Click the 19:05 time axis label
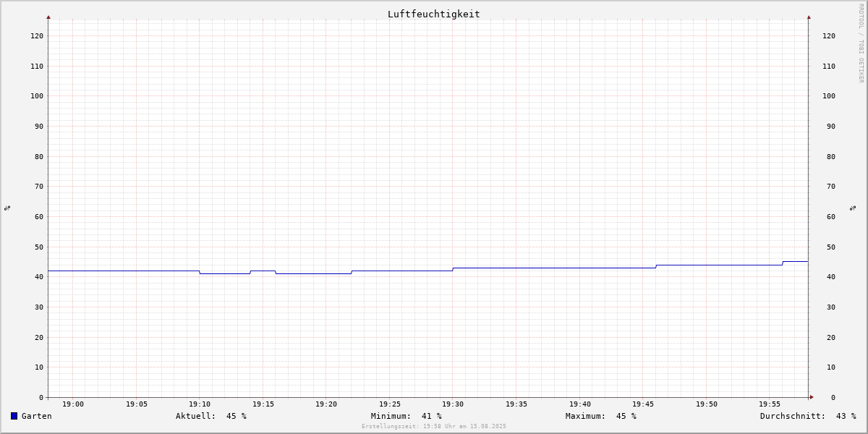868x434 pixels. click(x=137, y=404)
